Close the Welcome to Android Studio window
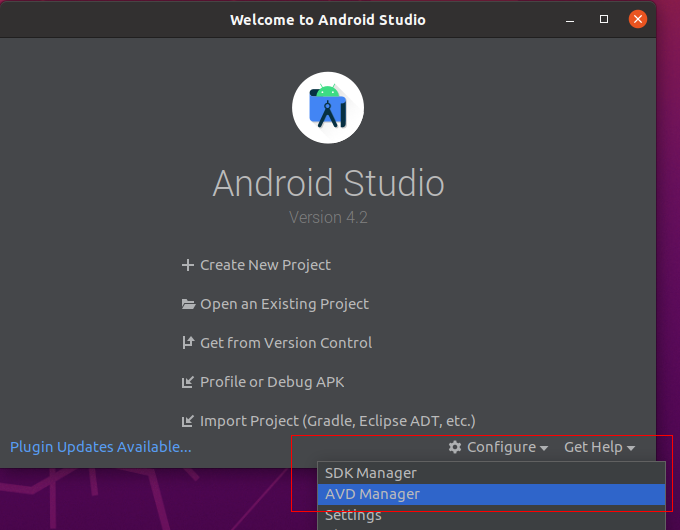 point(637,19)
